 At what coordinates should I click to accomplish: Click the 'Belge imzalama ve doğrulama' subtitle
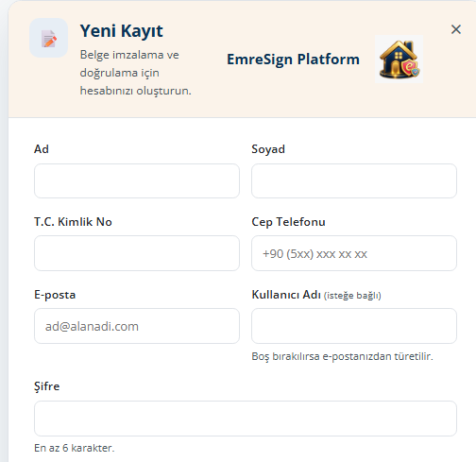point(136,73)
